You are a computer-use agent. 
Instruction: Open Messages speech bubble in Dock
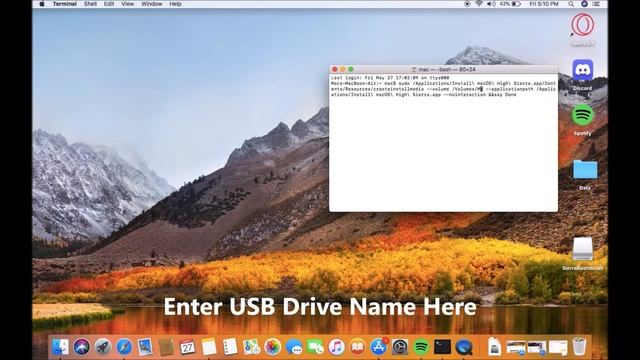(x=294, y=347)
